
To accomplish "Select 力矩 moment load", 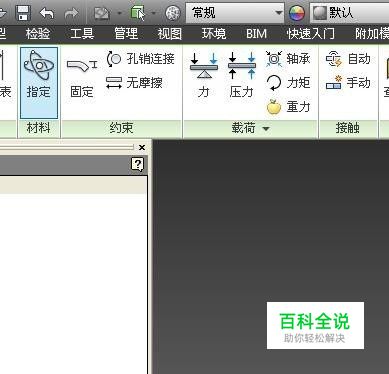I will [288, 83].
